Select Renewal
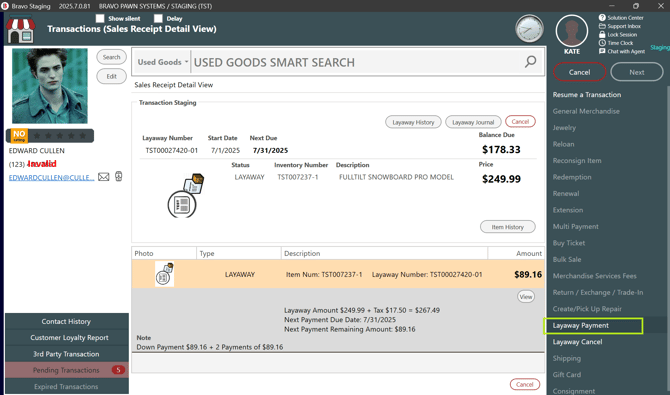 (566, 194)
